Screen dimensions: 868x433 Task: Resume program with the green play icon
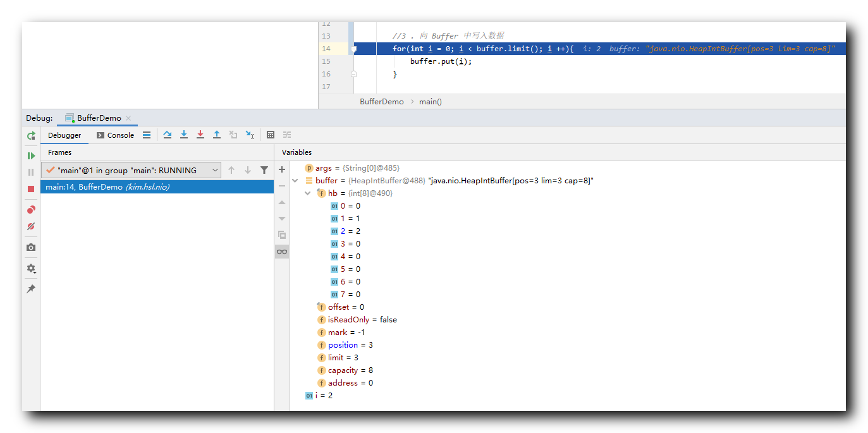pos(31,156)
